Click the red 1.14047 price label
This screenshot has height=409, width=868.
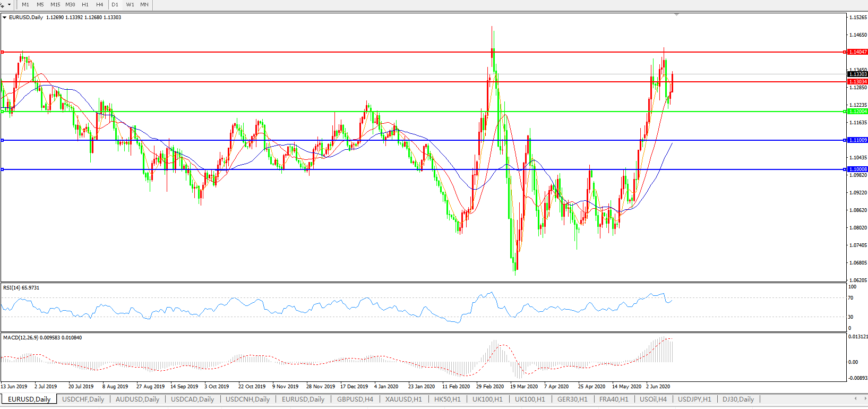pyautogui.click(x=857, y=52)
